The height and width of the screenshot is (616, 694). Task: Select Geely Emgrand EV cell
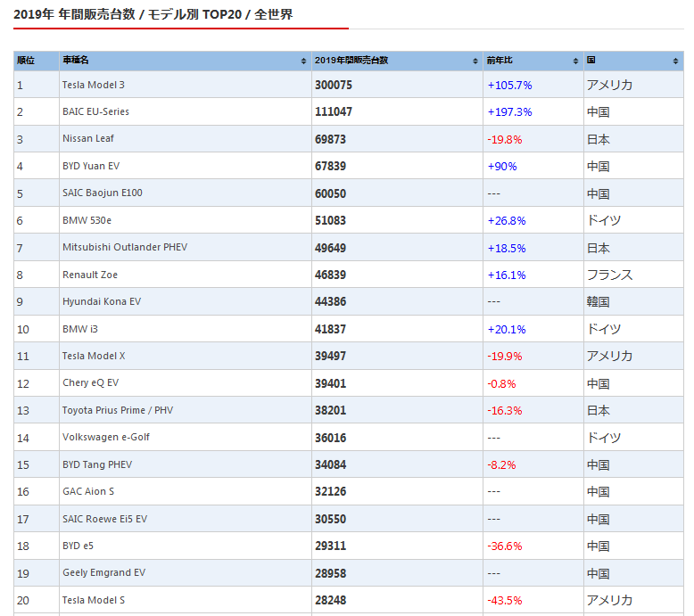pos(186,573)
